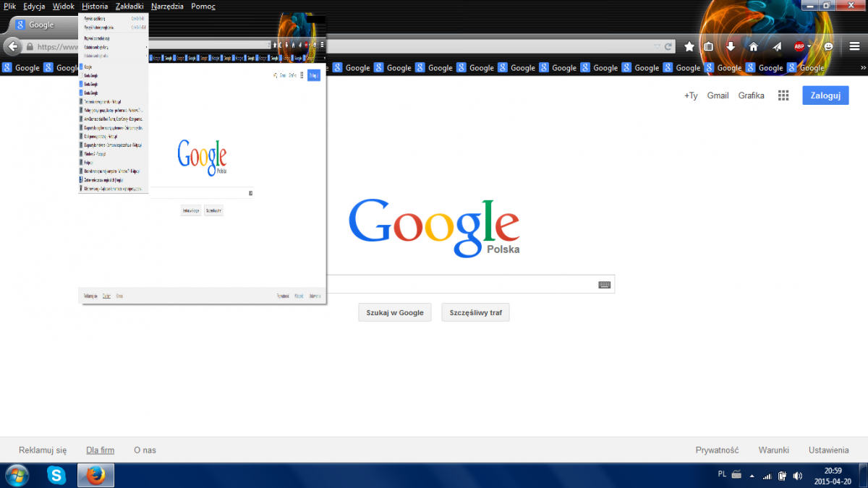The image size is (868, 488).
Task: Open the Downloads arrow icon
Action: click(731, 46)
